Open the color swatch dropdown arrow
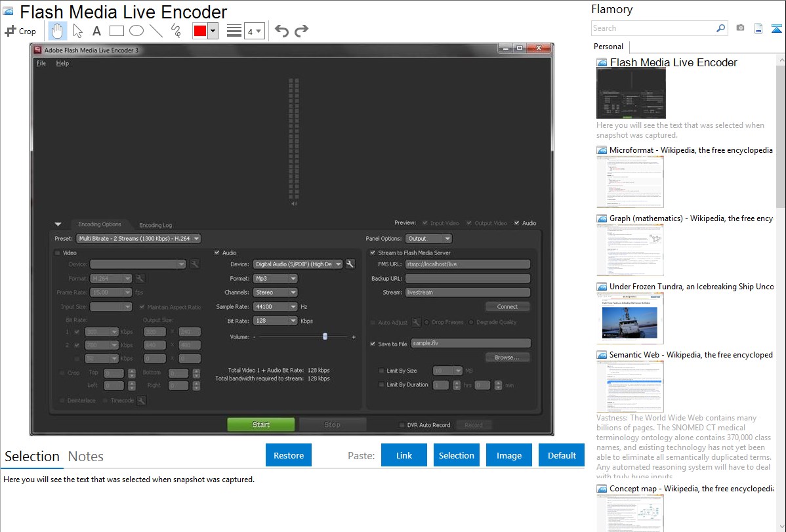Viewport: 786px width, 532px height. point(213,31)
